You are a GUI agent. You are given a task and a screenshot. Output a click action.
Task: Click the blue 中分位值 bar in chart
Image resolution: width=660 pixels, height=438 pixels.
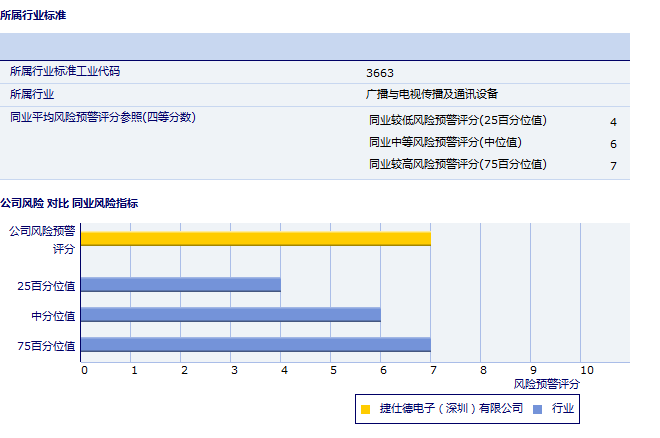pyautogui.click(x=230, y=315)
